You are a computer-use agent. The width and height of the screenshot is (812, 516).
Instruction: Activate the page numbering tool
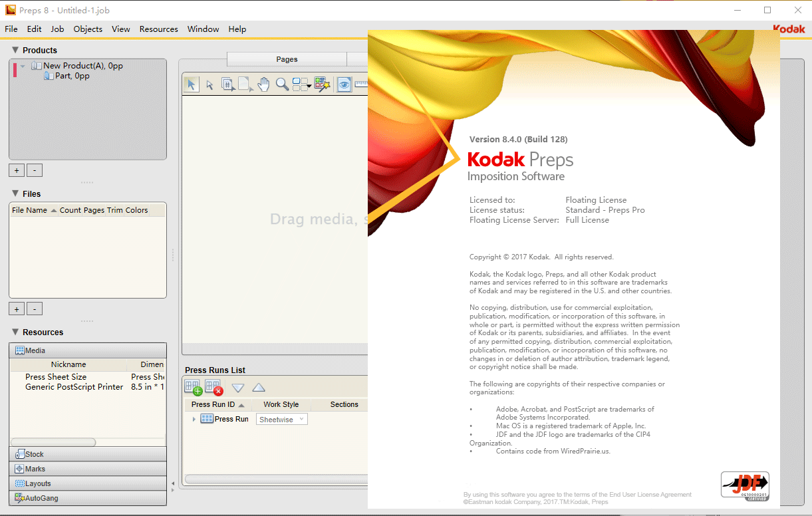pyautogui.click(x=227, y=84)
